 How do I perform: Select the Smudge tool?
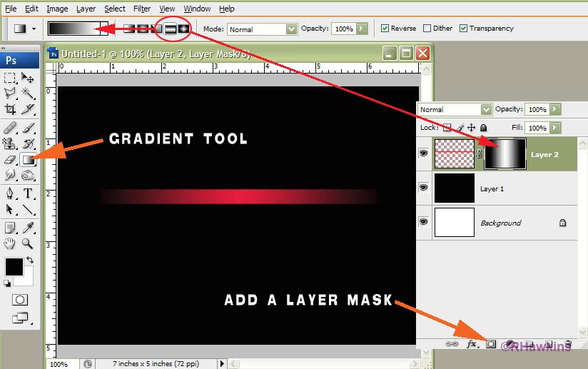10,175
